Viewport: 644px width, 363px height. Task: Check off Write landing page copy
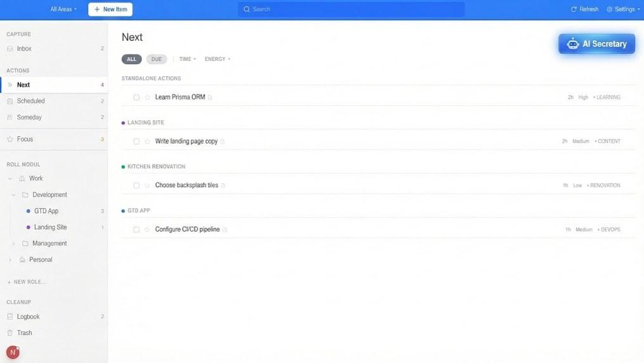click(136, 142)
